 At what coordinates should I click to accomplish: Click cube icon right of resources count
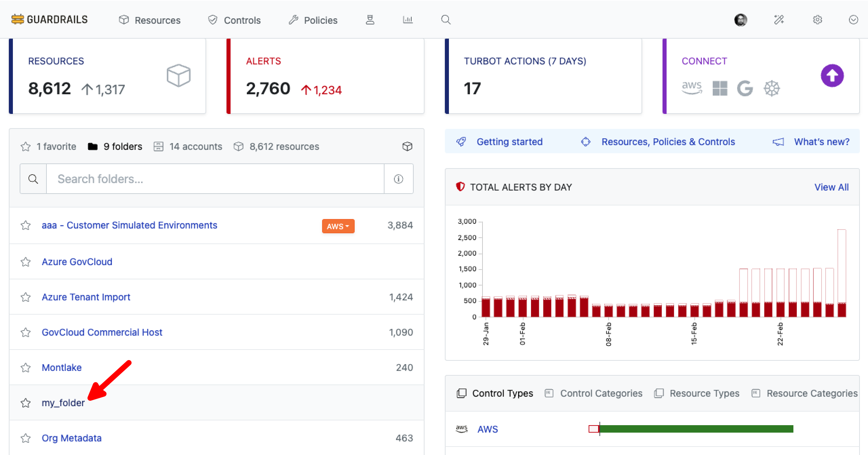pyautogui.click(x=407, y=146)
